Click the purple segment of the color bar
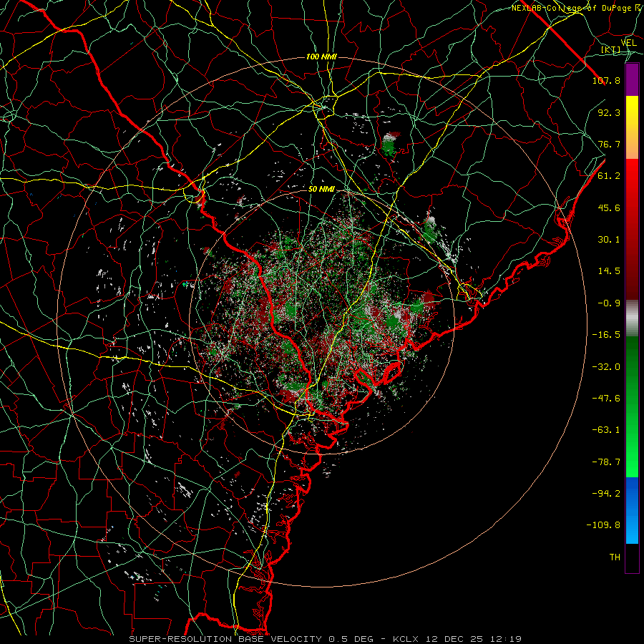 tap(632, 80)
